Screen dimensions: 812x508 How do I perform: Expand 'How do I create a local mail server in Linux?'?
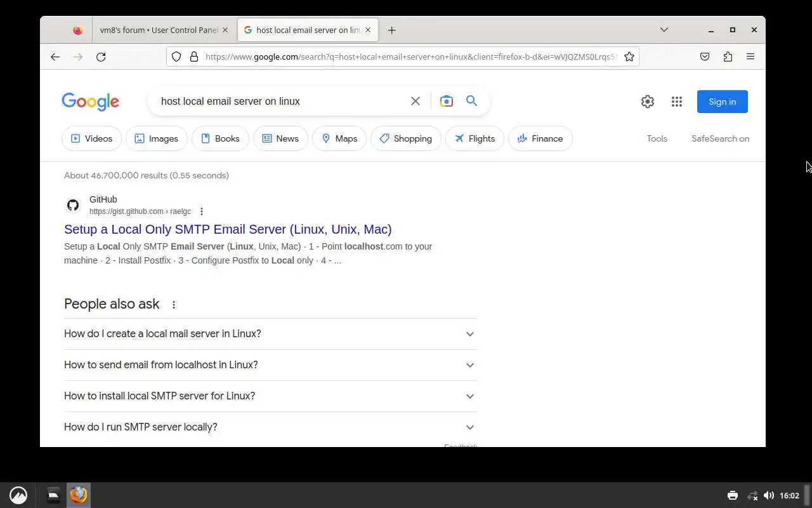click(x=270, y=334)
